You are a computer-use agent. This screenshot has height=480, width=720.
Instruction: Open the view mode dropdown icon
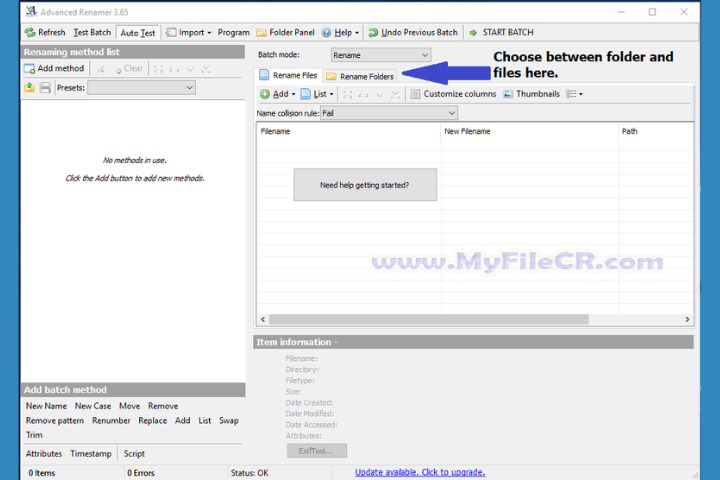[x=574, y=94]
